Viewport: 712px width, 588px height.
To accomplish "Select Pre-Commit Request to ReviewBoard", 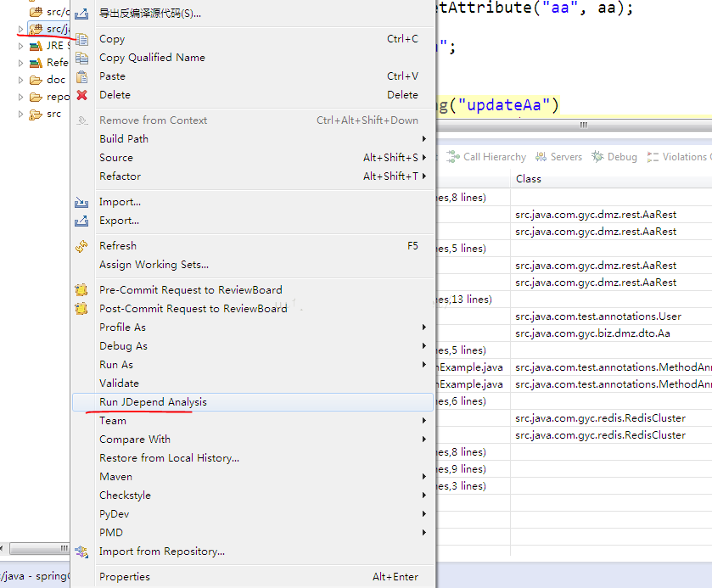I will pyautogui.click(x=253, y=290).
